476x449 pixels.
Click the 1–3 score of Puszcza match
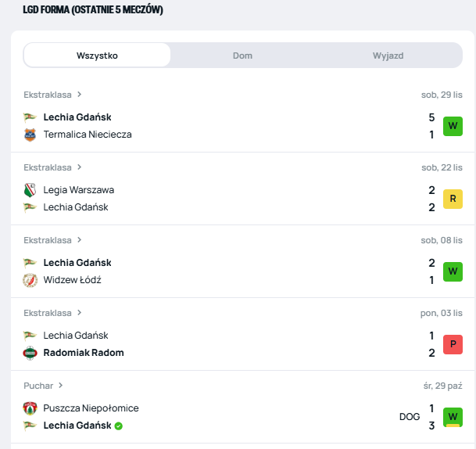tap(431, 417)
